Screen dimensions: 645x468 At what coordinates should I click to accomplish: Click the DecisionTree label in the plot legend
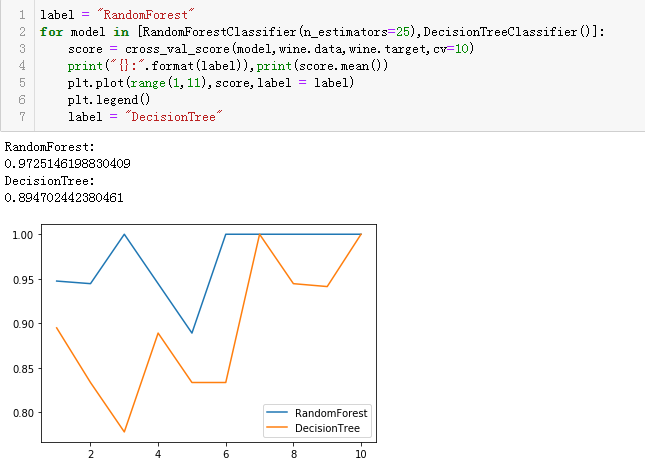[x=328, y=427]
